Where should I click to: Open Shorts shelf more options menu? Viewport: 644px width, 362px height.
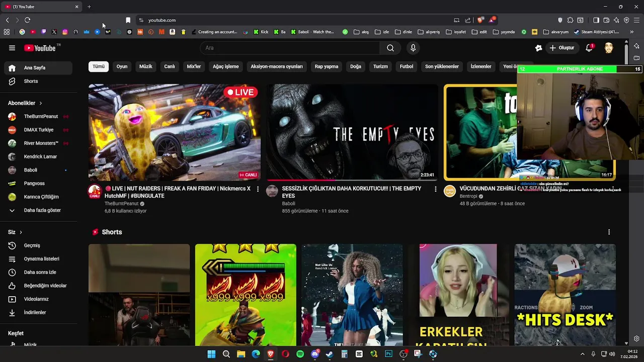609,232
